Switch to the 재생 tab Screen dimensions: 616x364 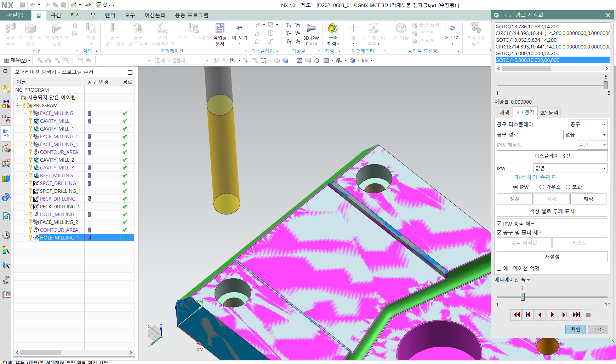click(x=504, y=112)
